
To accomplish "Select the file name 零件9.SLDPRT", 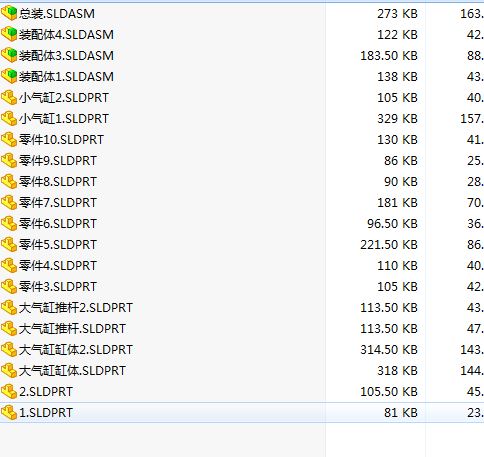I will (58, 161).
